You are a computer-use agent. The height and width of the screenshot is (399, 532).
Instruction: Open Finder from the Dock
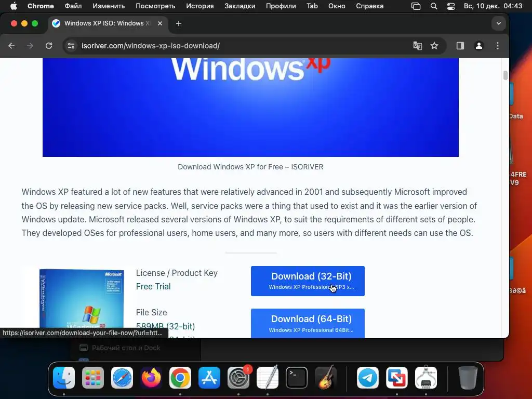tap(64, 378)
